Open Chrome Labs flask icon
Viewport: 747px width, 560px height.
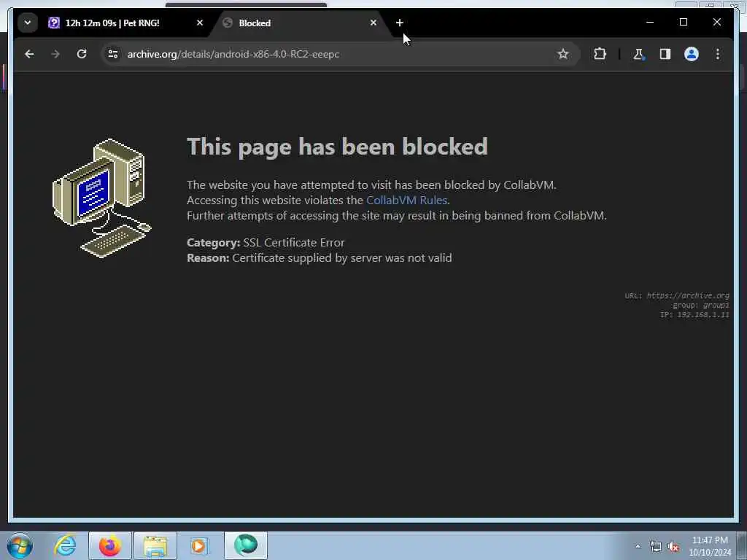point(638,54)
